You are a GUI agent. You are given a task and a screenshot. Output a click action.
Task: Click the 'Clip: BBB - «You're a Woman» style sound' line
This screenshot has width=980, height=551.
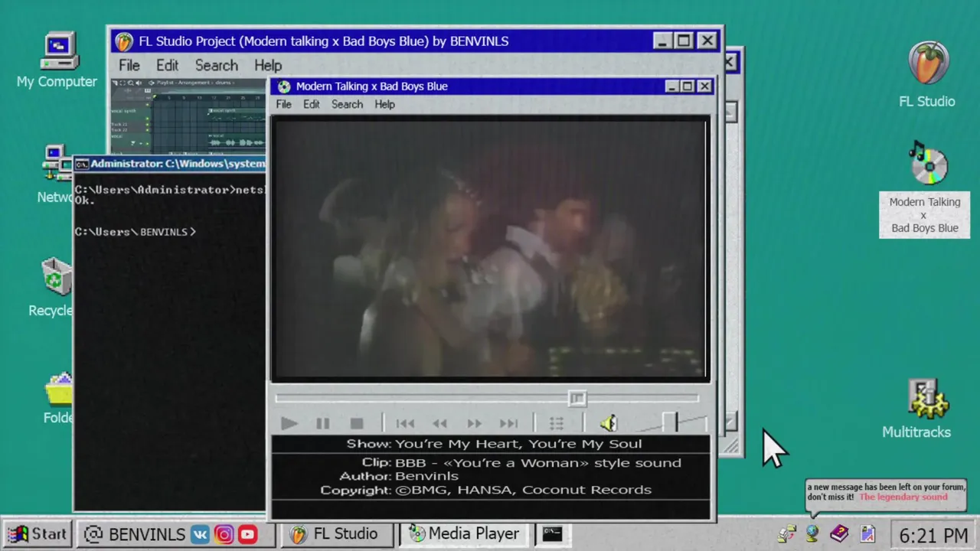coord(521,463)
